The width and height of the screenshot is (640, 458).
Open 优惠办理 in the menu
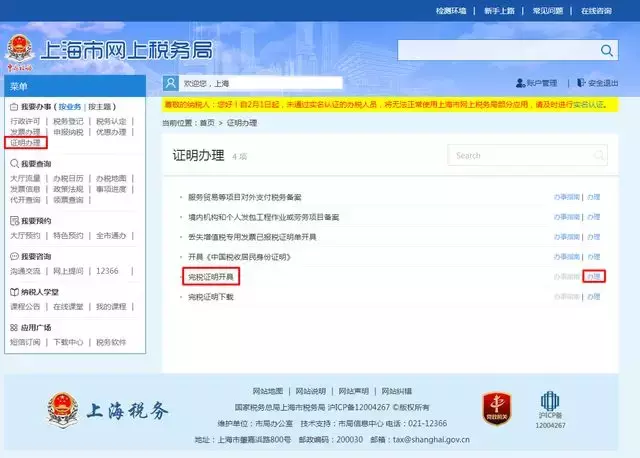(x=111, y=132)
